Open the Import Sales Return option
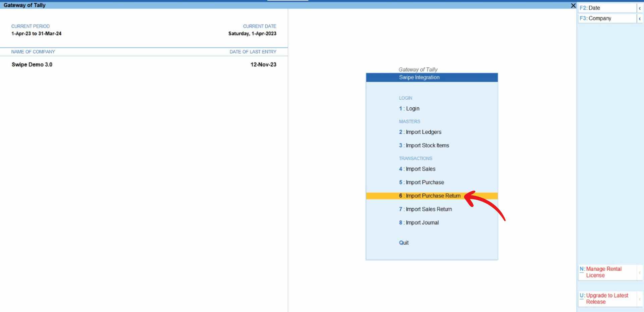This screenshot has height=312, width=644. point(426,209)
